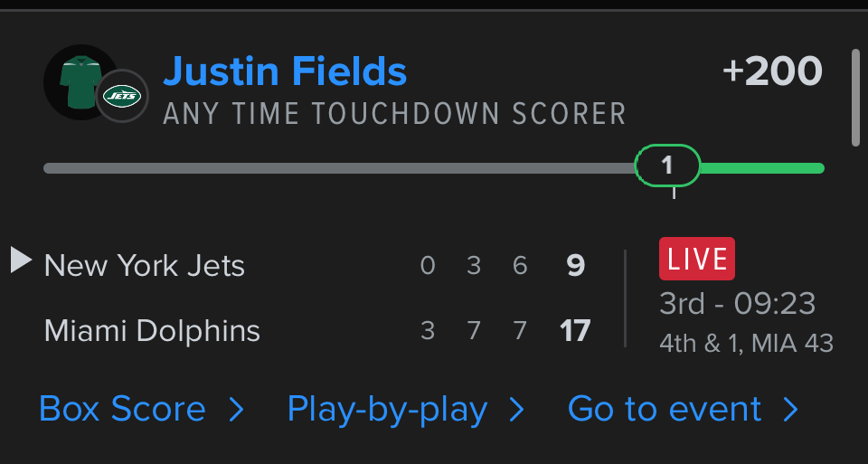Navigate using the Go to event link
This screenshot has height=464, width=868.
[665, 409]
